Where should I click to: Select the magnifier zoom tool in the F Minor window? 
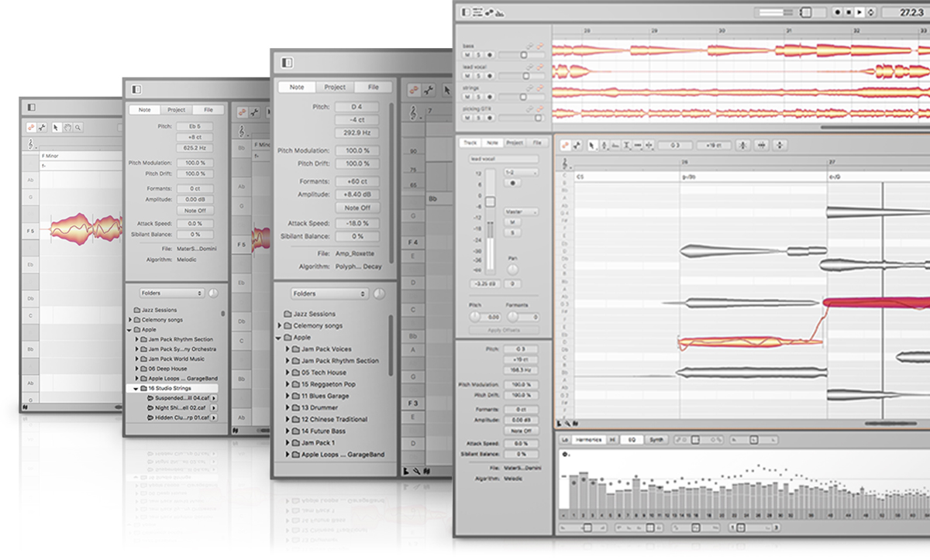78,127
